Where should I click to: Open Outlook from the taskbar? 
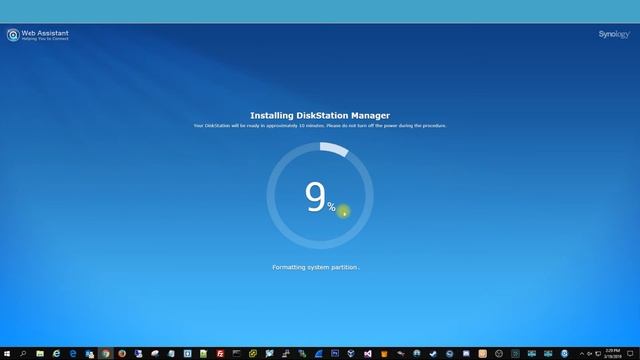point(89,354)
